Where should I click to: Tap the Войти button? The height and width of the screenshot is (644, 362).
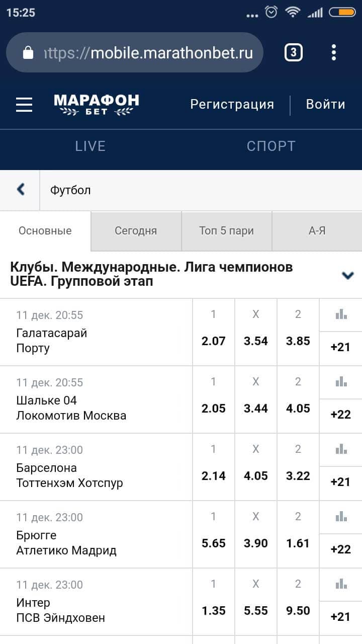coord(326,104)
